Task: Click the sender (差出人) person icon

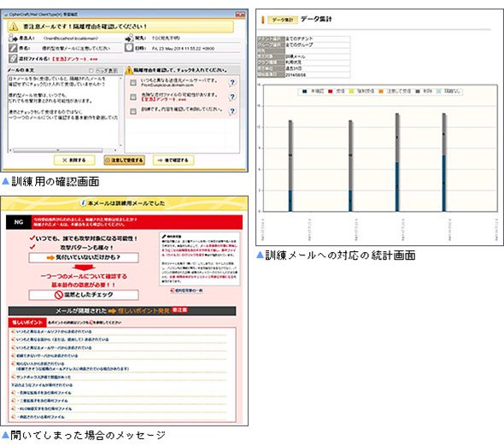Action: (13, 38)
